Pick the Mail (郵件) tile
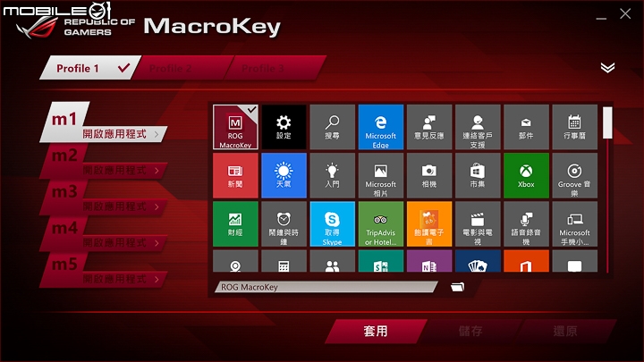This screenshot has width=644, height=362. point(526,127)
